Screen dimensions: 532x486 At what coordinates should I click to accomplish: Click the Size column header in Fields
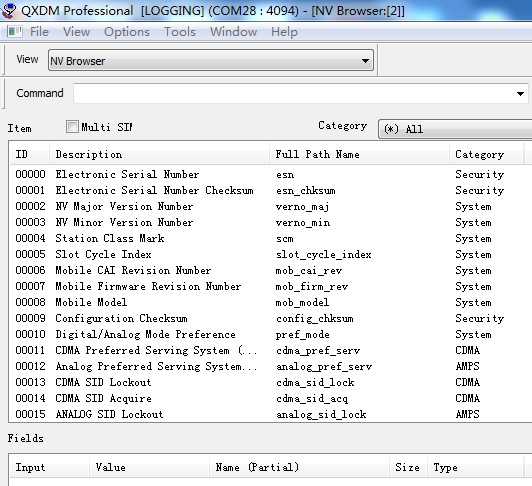pos(407,467)
